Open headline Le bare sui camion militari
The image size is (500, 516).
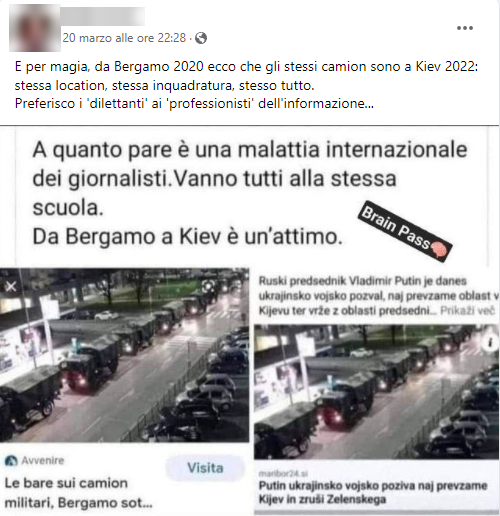point(78,493)
